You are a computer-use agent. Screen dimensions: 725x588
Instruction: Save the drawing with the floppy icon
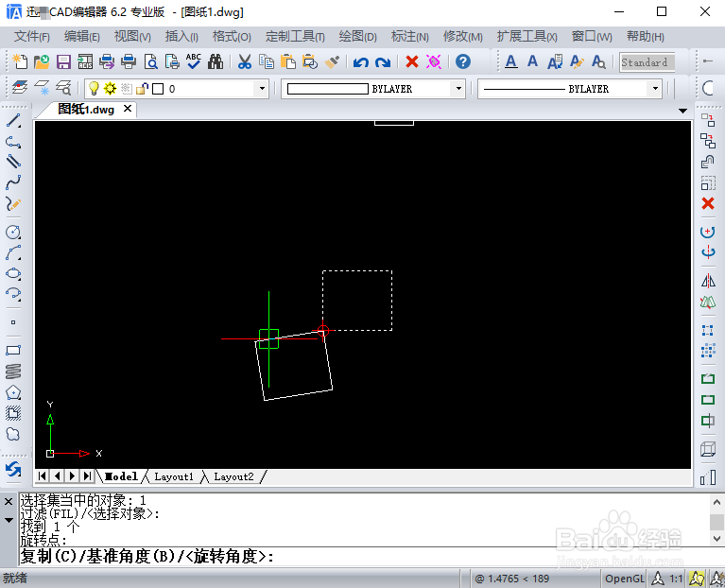[x=63, y=61]
